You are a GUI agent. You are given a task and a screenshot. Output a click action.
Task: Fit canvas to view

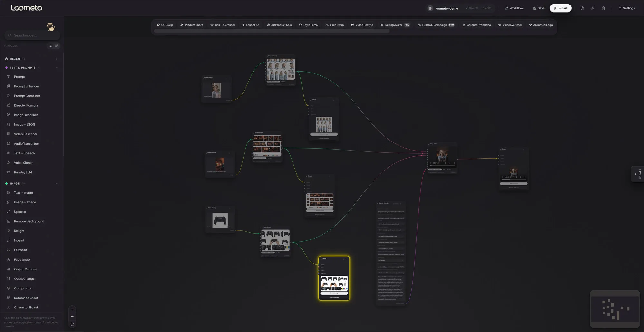pyautogui.click(x=72, y=324)
